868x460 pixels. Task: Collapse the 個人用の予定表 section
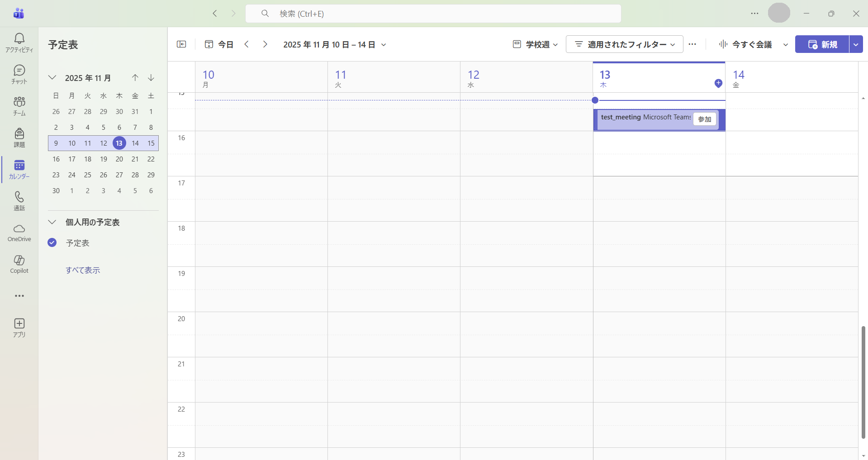(52, 222)
